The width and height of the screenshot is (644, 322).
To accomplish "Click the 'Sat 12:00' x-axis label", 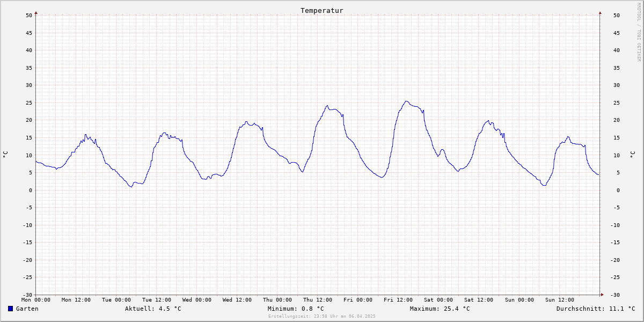I will 479,300.
